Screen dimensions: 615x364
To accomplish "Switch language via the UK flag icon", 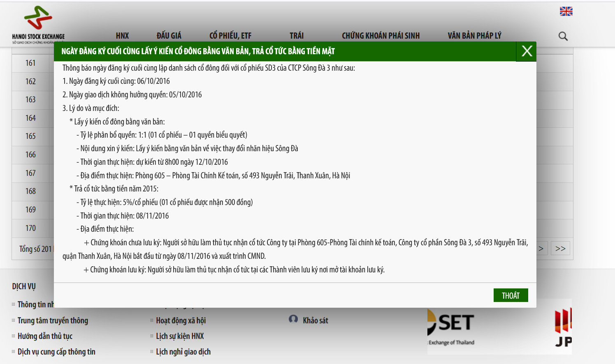I will tap(566, 12).
